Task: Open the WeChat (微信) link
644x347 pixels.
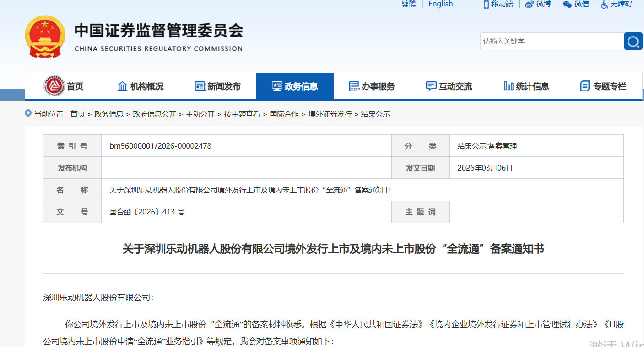Action: pos(576,4)
